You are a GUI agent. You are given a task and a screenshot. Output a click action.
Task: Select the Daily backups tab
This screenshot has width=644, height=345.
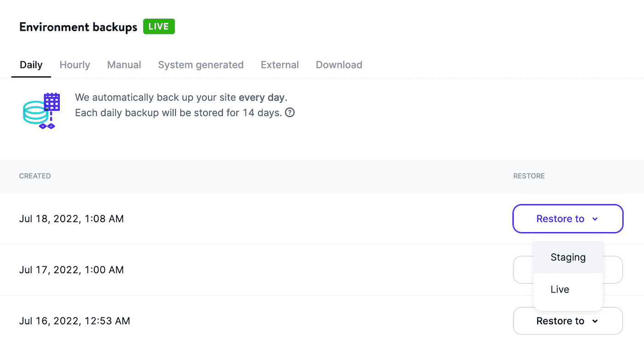[31, 65]
